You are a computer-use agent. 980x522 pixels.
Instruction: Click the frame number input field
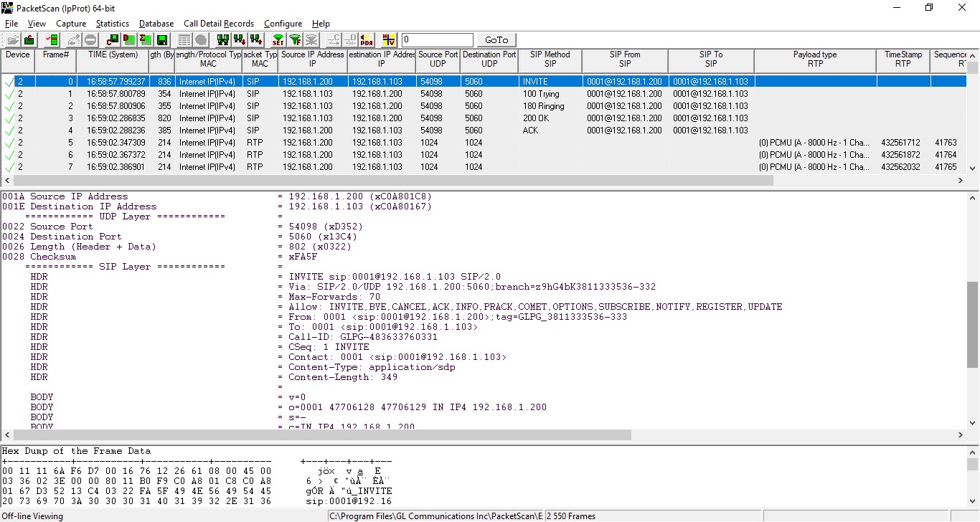point(438,40)
